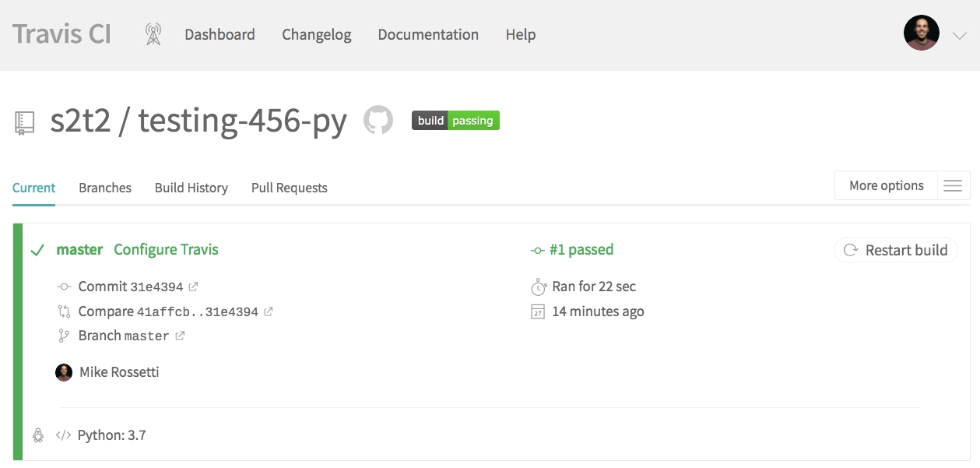Click the user profile avatar in header
The height and width of the screenshot is (468, 980).
(x=921, y=33)
